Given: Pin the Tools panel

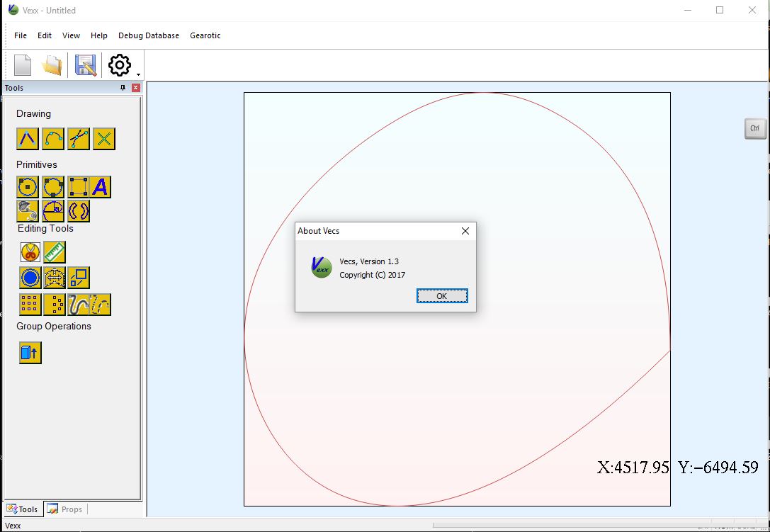Looking at the screenshot, I should (123, 88).
